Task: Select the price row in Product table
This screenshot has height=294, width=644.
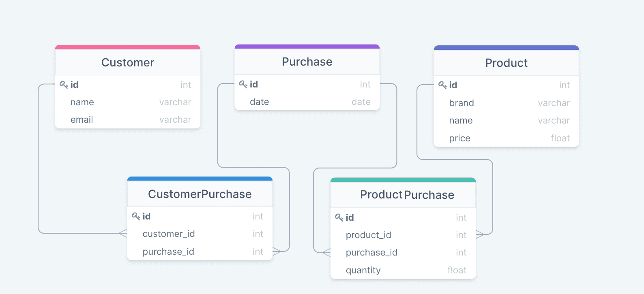Action: pos(507,138)
